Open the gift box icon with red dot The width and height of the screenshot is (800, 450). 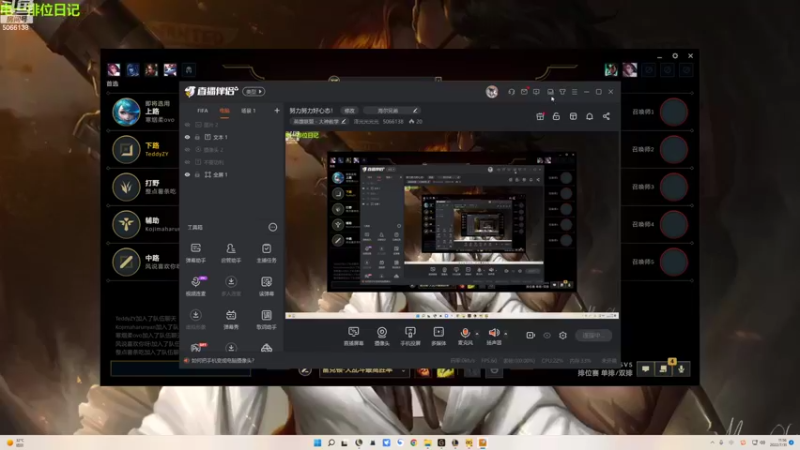pos(540,116)
